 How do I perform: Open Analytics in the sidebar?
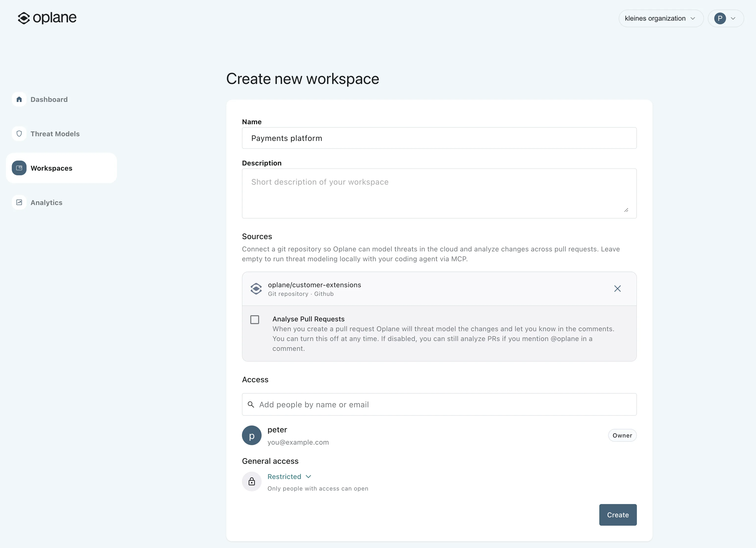click(x=61, y=202)
